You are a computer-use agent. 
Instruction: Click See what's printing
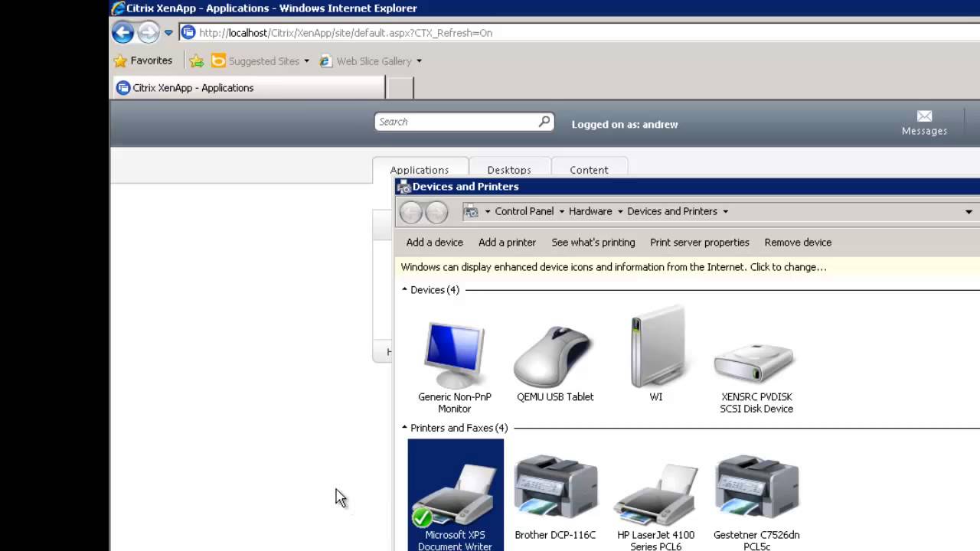(x=593, y=243)
